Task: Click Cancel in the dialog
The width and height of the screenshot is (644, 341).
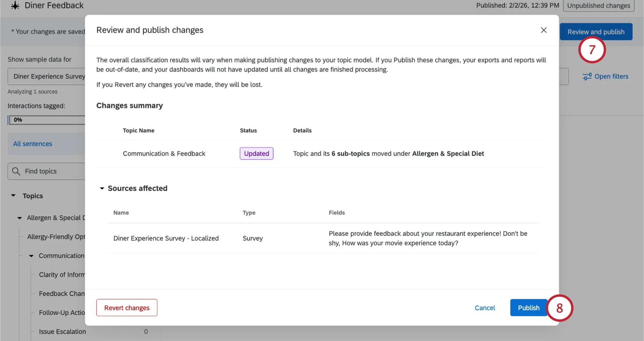Action: (485, 308)
